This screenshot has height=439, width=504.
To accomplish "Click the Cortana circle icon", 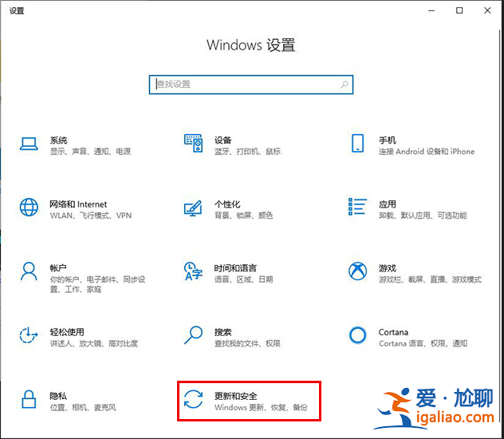I will point(357,335).
